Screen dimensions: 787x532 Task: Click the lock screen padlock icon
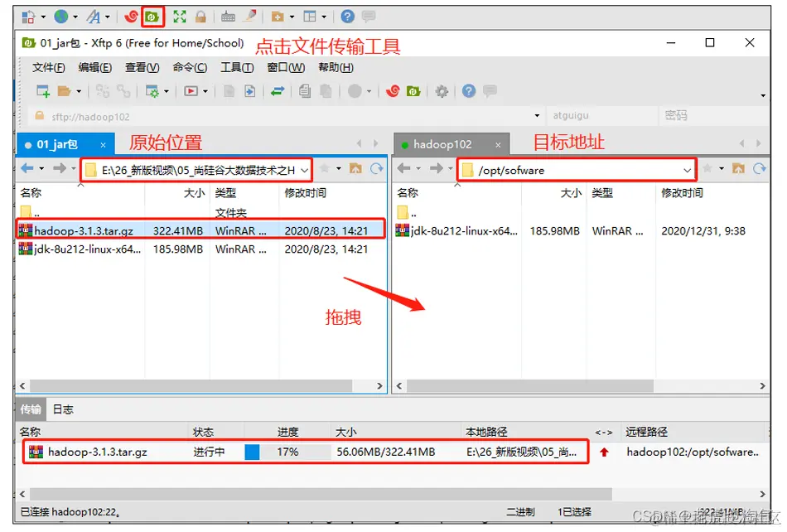[x=200, y=17]
